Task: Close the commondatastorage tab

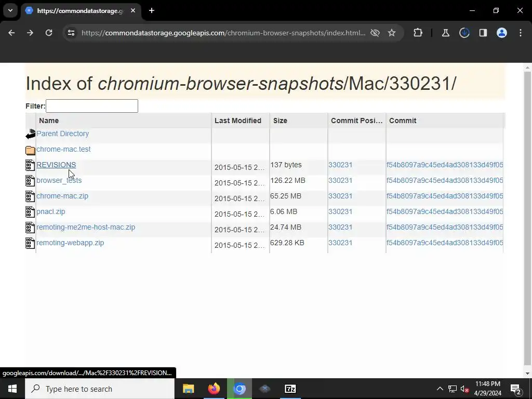Action: [133, 10]
